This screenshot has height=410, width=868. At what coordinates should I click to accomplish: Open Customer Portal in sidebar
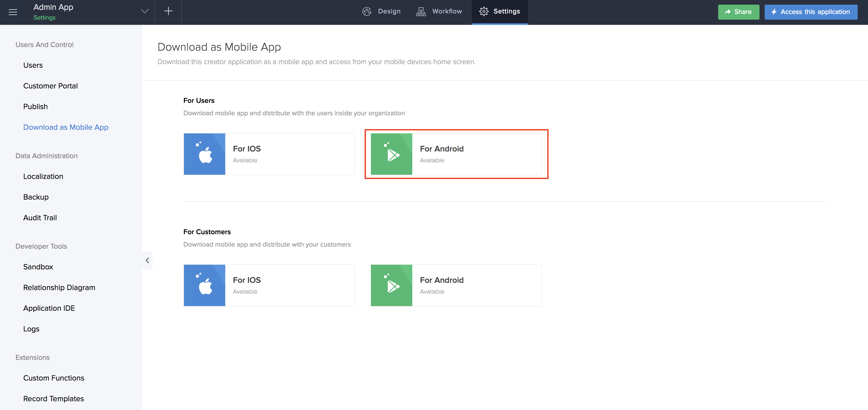tap(51, 86)
